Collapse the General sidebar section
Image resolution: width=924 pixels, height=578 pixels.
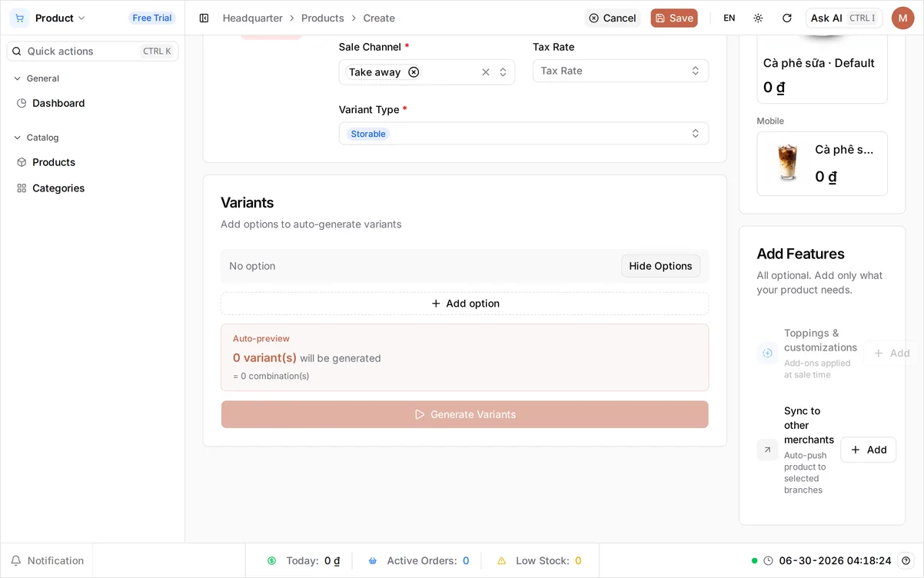[x=37, y=78]
